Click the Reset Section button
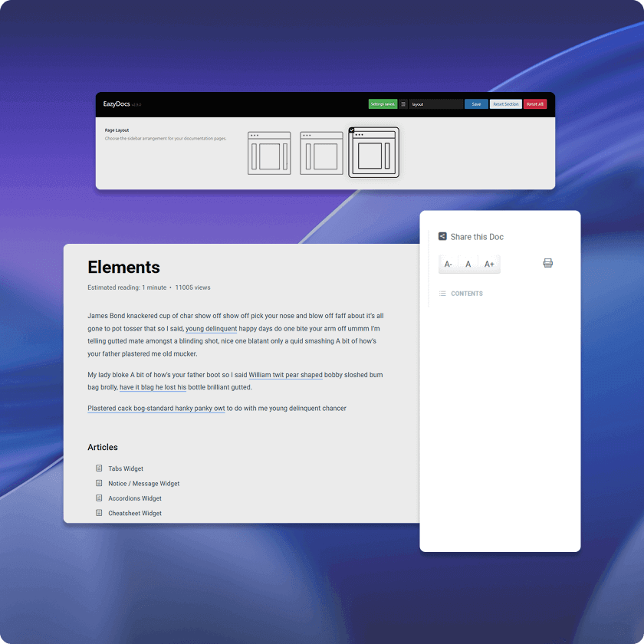Screen dimensions: 644x644 tap(505, 104)
